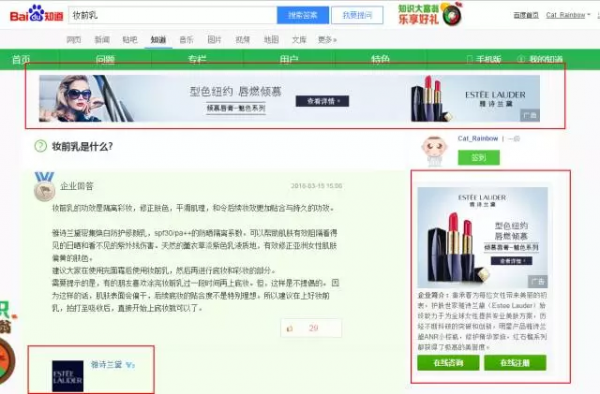Screen dimensions: 600x394
Task: Switch to the 图片 search tab
Action: [214, 39]
